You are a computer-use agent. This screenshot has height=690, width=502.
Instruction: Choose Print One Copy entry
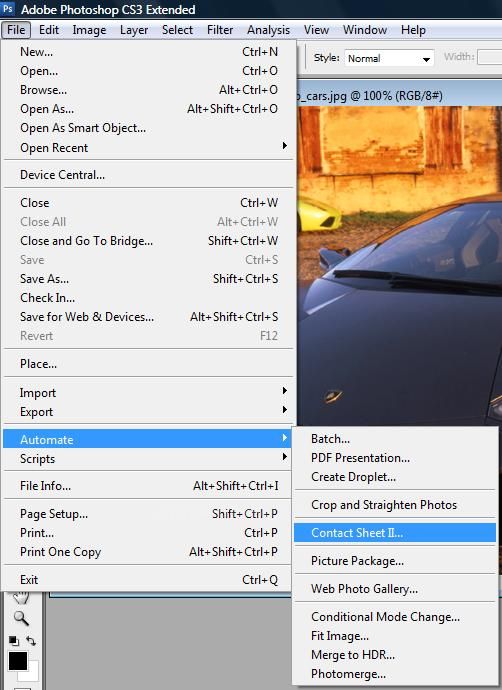147,552
